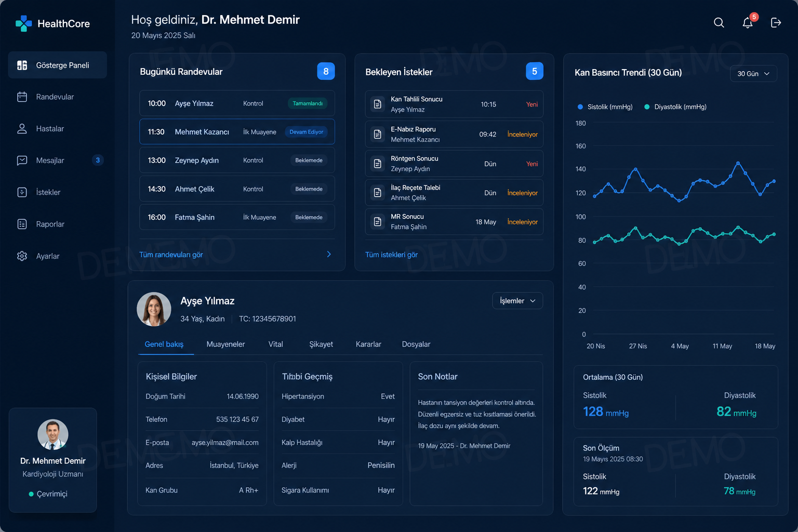Click document icon for Röntgen Sonucu
Image resolution: width=798 pixels, height=532 pixels.
[378, 164]
